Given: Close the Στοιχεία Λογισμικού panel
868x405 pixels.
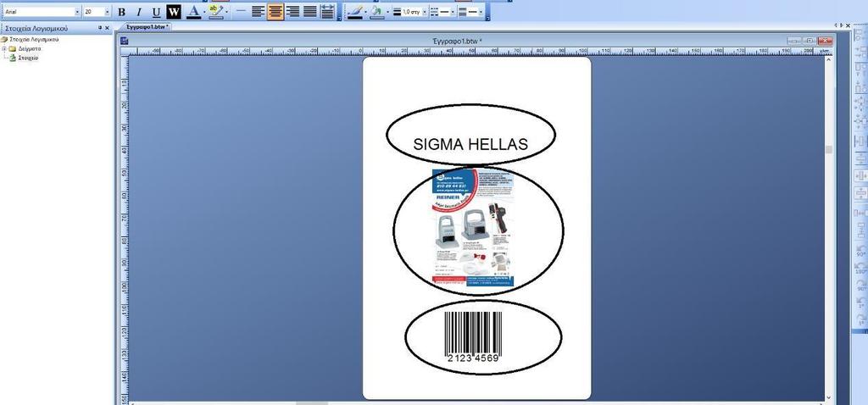Looking at the screenshot, I should click(x=108, y=28).
